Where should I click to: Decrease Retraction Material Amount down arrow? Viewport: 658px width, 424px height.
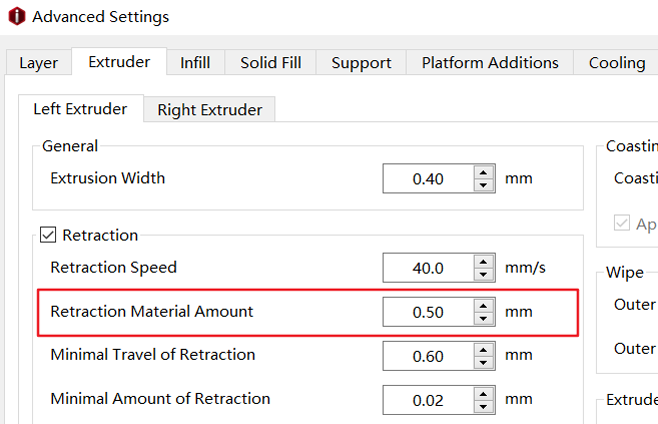484,319
